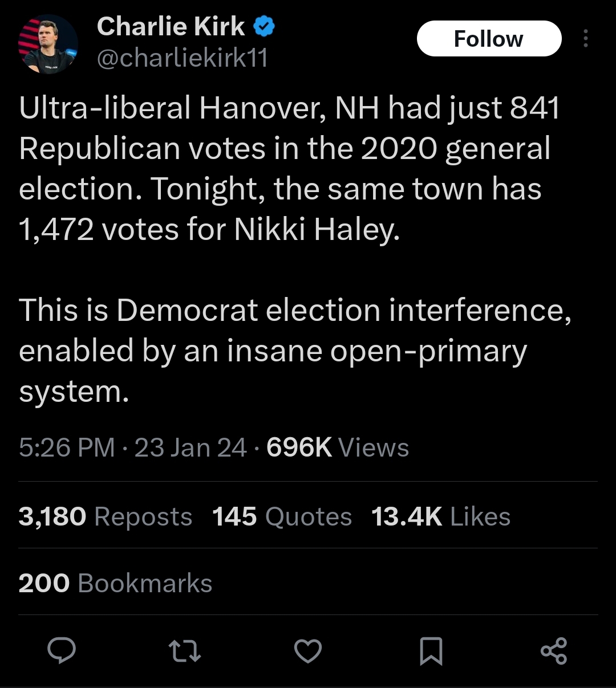Click the 23 Jan 24 date
Image resolution: width=616 pixels, height=688 pixels.
coord(191,447)
